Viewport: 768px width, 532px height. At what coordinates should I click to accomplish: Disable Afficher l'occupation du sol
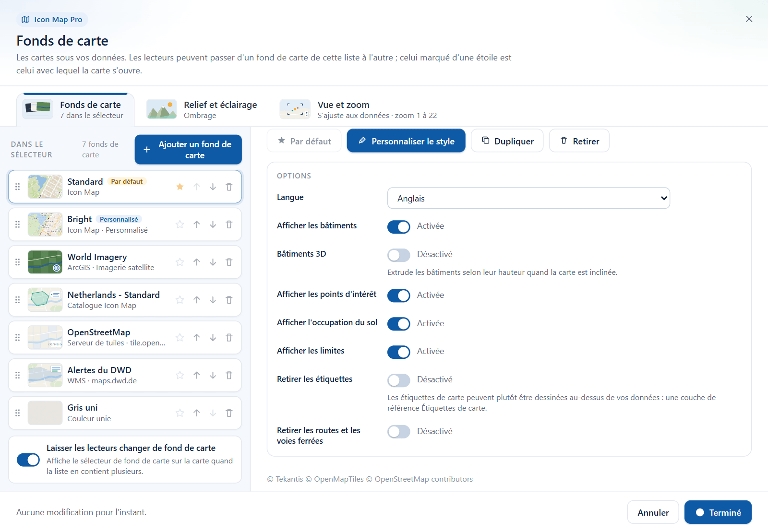(399, 324)
